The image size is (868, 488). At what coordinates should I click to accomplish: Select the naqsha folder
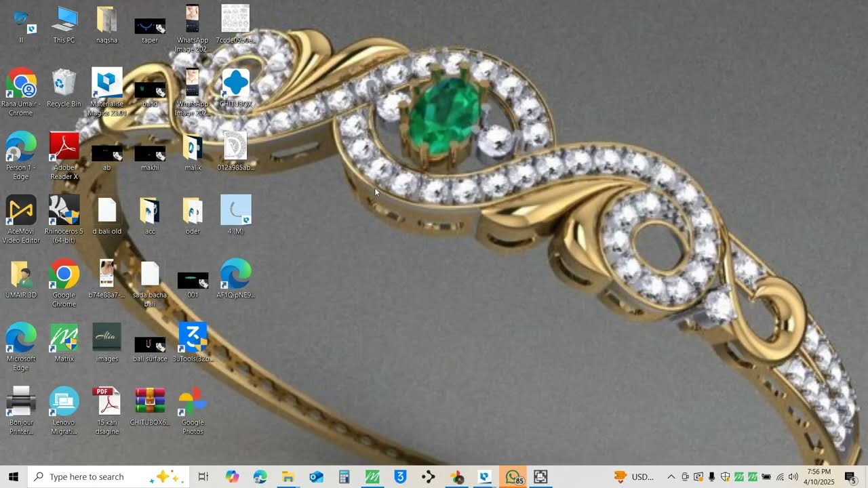point(106,26)
